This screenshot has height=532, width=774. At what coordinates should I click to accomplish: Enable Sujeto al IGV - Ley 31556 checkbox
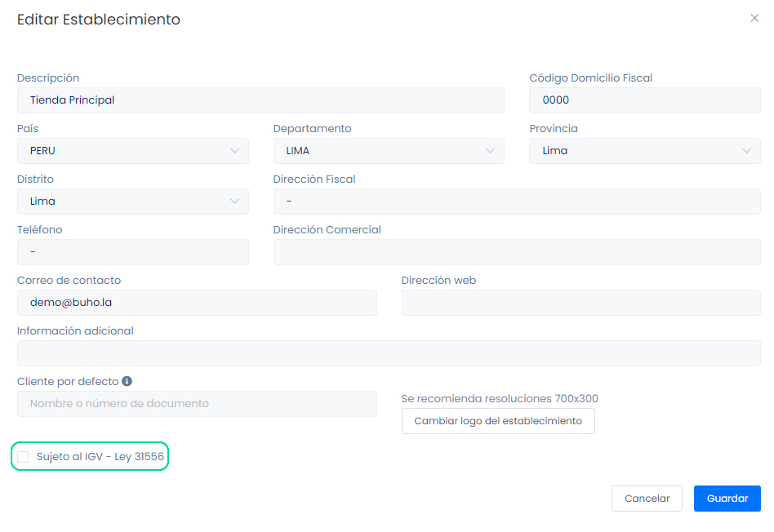click(x=23, y=457)
